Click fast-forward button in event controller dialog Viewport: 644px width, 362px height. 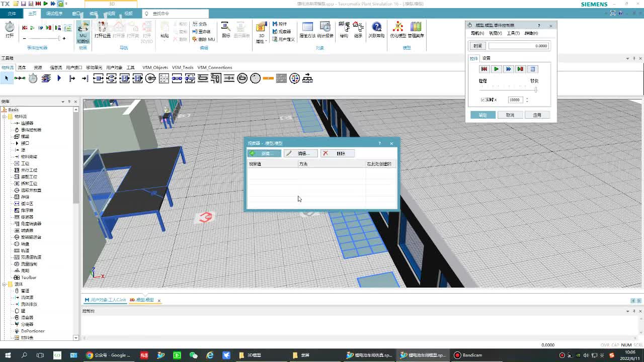point(508,69)
